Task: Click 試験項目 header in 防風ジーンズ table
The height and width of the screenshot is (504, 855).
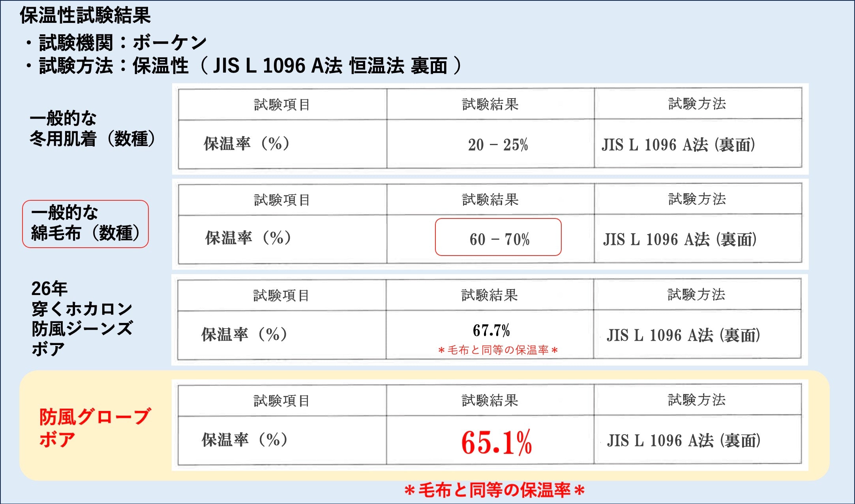Action: pyautogui.click(x=281, y=295)
